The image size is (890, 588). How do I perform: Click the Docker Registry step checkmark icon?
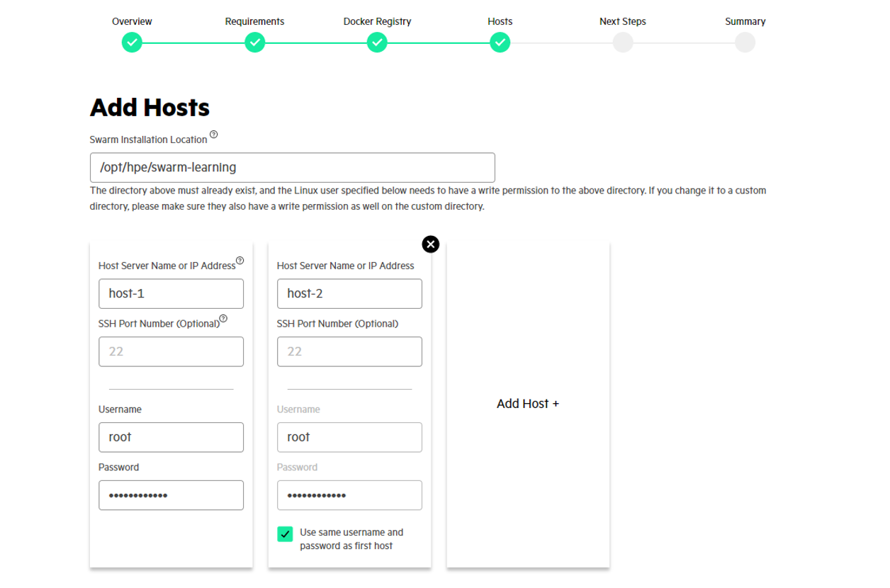377,43
